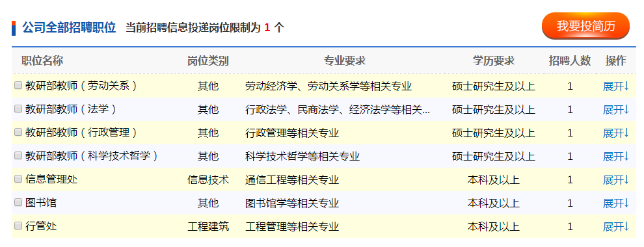Tick the 信息管理处 checkbox
Image resolution: width=644 pixels, height=247 pixels.
tap(18, 179)
